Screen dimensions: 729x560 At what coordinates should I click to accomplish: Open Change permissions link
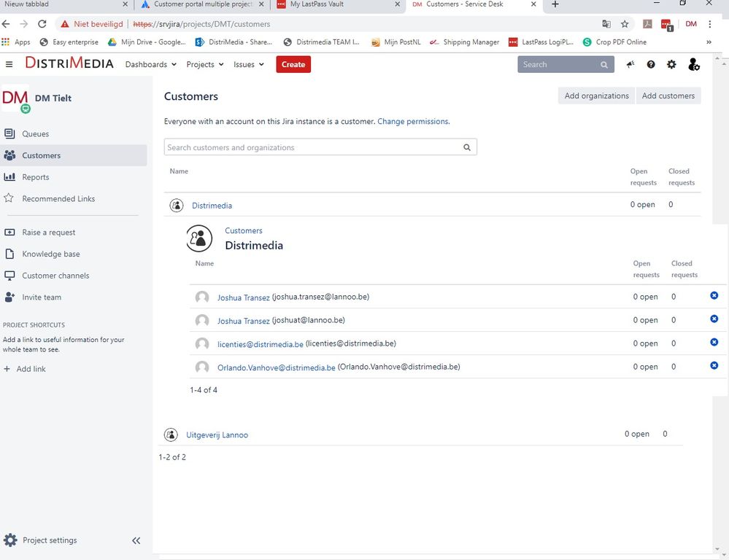[x=413, y=121]
